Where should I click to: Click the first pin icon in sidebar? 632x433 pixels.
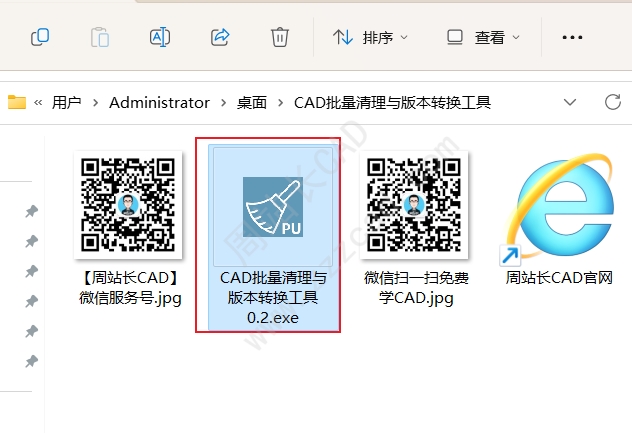(31, 211)
